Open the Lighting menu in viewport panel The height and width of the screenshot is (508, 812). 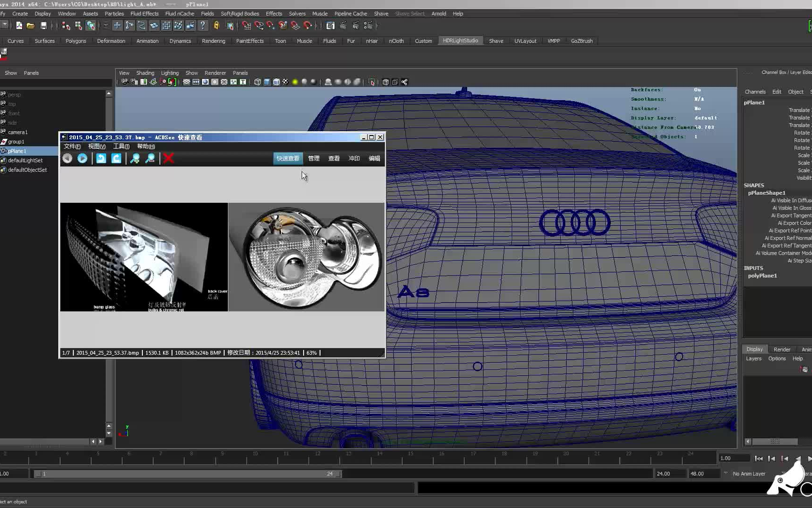170,73
